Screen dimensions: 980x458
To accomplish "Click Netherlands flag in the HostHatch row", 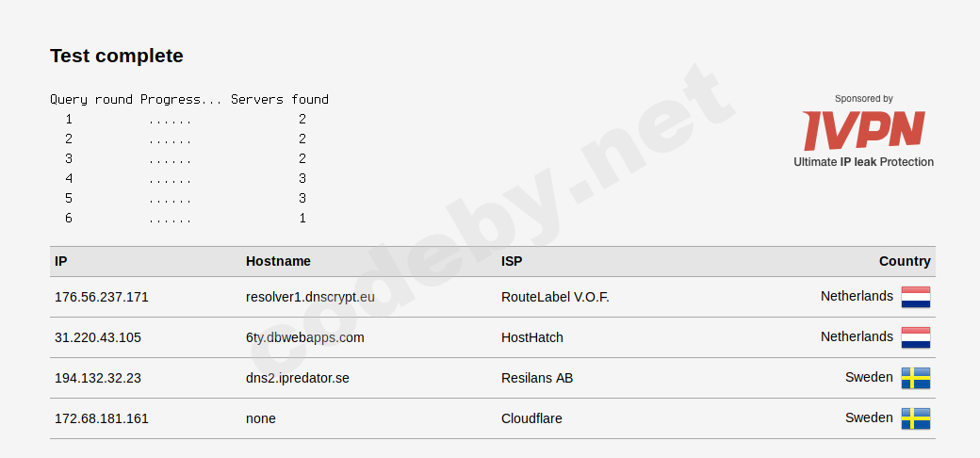I will [x=915, y=337].
